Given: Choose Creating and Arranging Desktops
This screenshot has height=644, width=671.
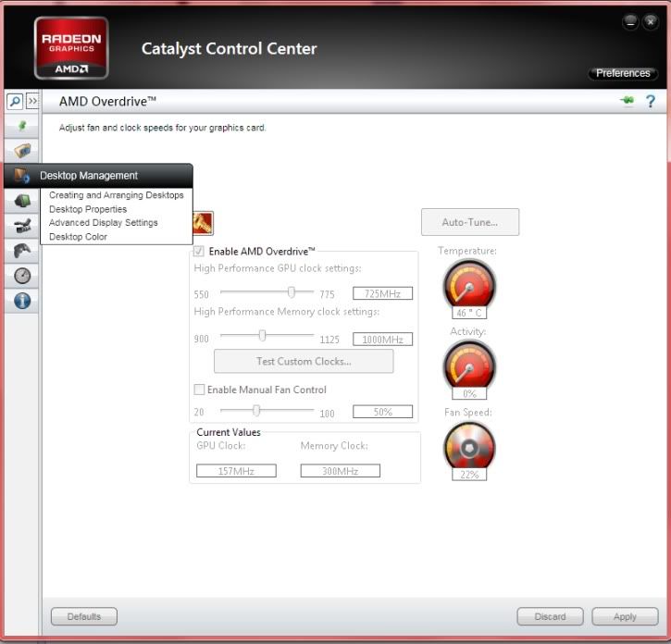Looking at the screenshot, I should [x=116, y=195].
